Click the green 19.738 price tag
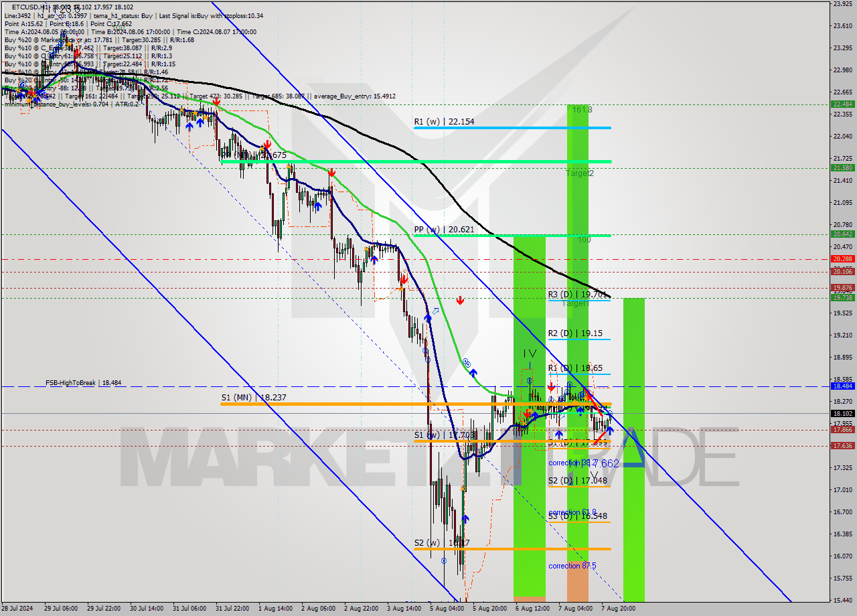The height and width of the screenshot is (616, 857). 842,297
